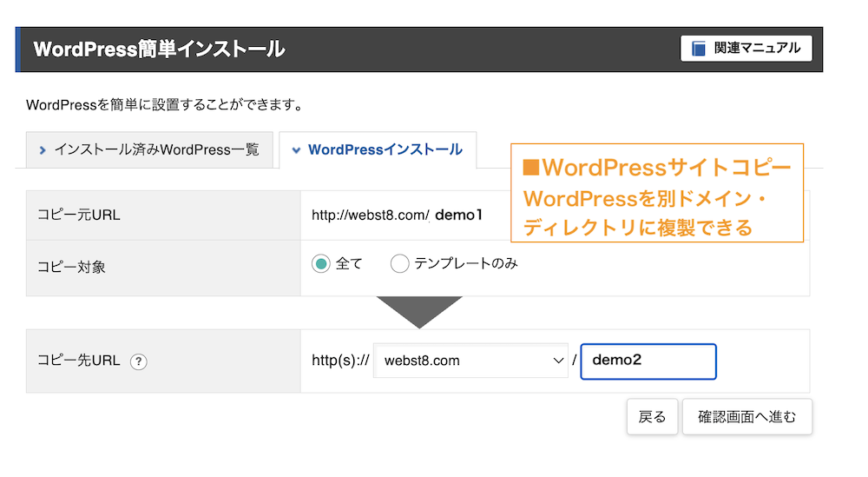Open the webst8.com domain dropdown
Screen dimensions: 868x477
pyautogui.click(x=471, y=361)
